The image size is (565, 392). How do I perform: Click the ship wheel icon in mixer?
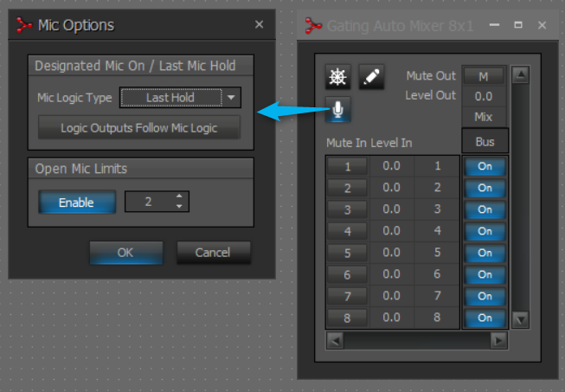(x=337, y=77)
